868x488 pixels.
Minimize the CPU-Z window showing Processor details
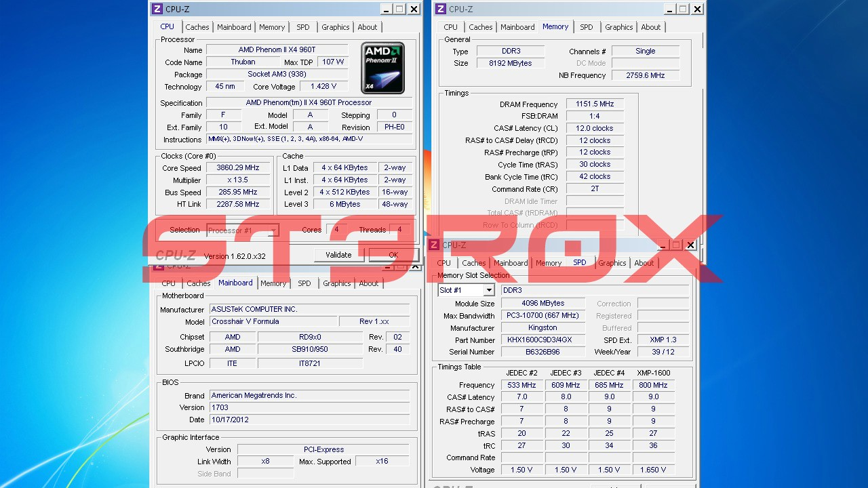386,9
